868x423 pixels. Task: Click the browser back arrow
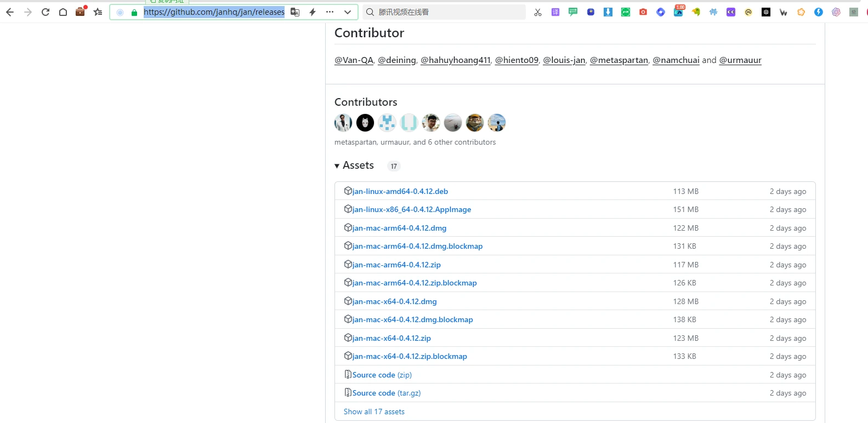(10, 12)
